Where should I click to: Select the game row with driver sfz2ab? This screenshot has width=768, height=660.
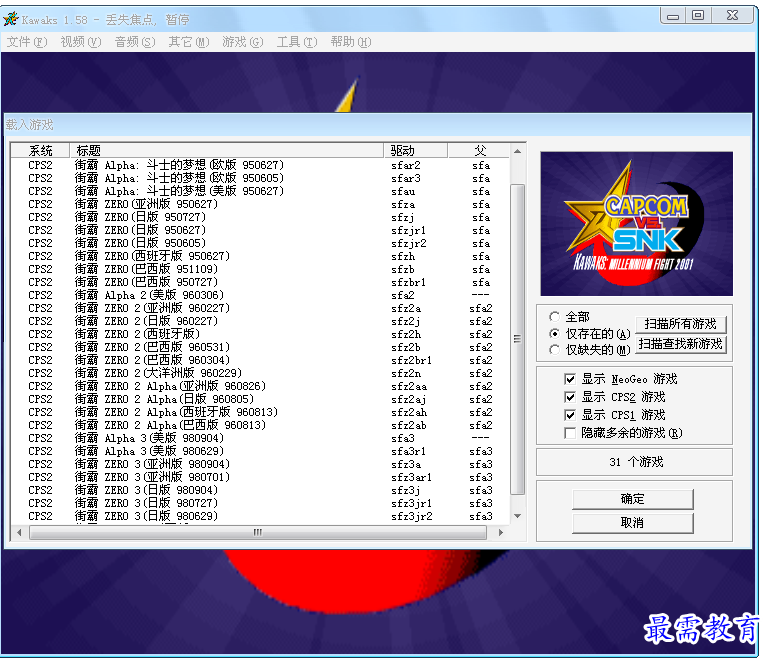coord(260,425)
